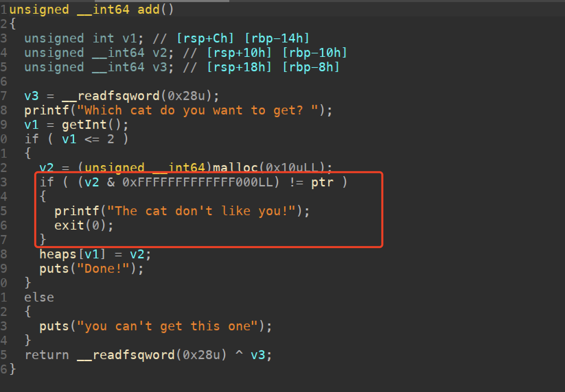Click the v3 declaration's [rbp-8h] comment
This screenshot has height=392, width=565.
(x=311, y=67)
